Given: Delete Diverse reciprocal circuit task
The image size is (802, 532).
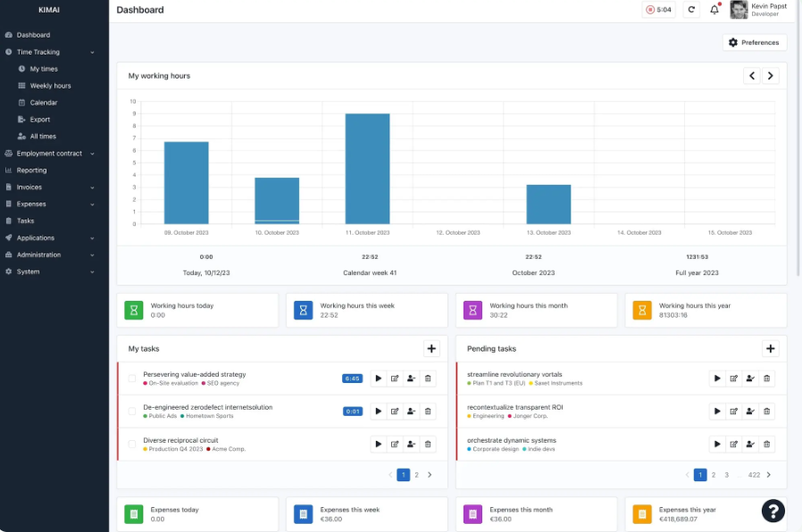Looking at the screenshot, I should pyautogui.click(x=428, y=445).
